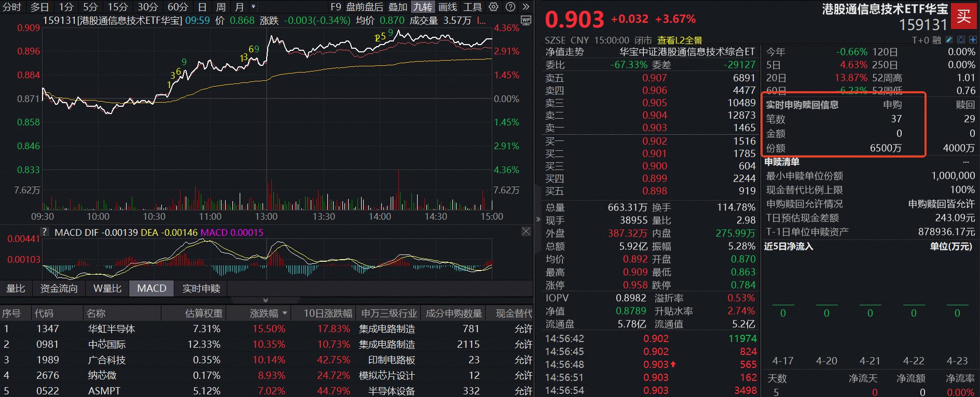Click the help question mark icon
The image size is (980, 397).
[510, 7]
